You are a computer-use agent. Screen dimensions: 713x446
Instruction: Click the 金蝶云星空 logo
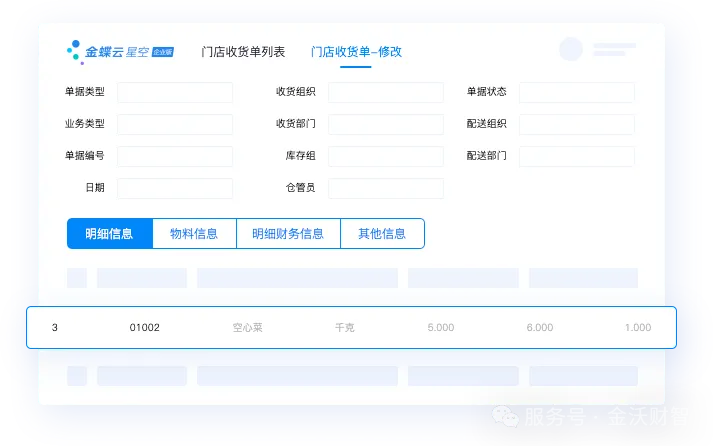coord(121,52)
